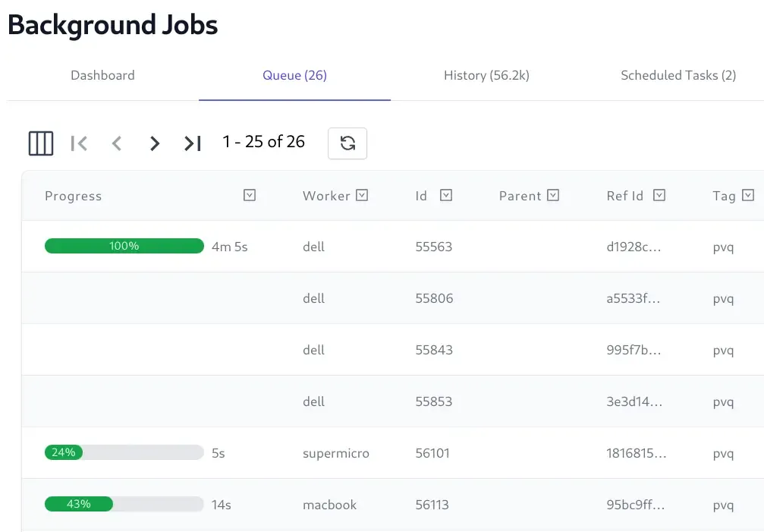
Task: Select job Id 55806
Action: (x=434, y=298)
